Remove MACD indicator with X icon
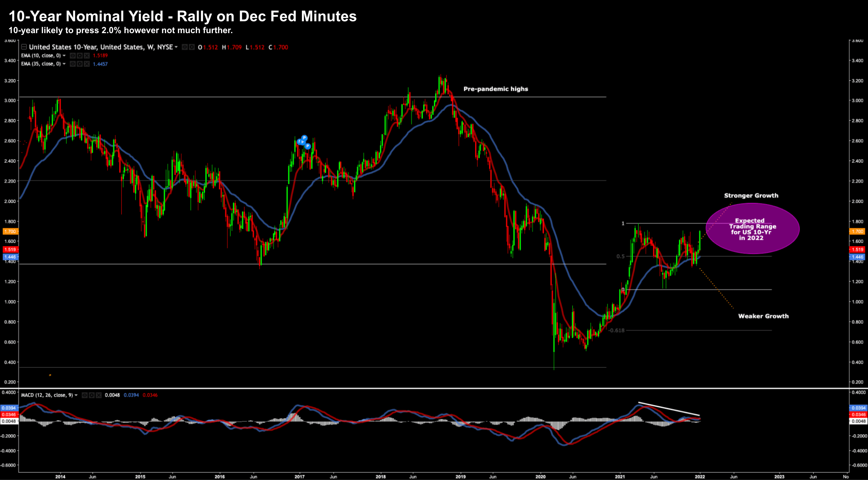 click(98, 395)
